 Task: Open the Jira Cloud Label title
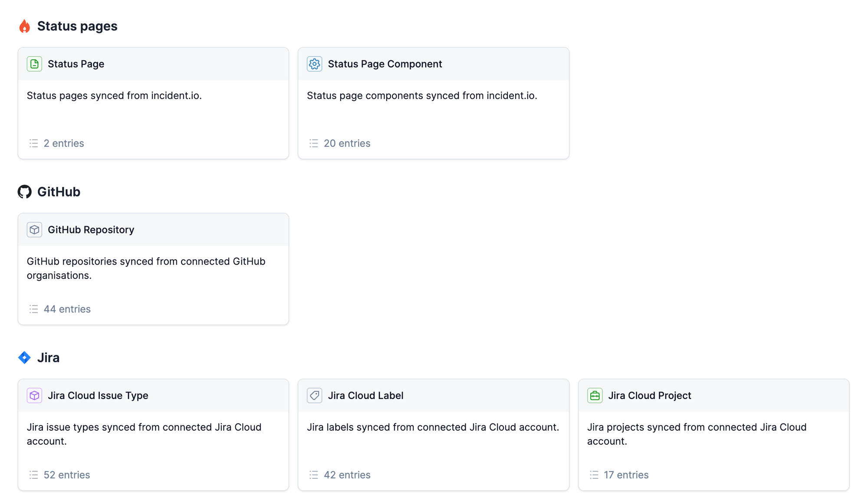(365, 396)
